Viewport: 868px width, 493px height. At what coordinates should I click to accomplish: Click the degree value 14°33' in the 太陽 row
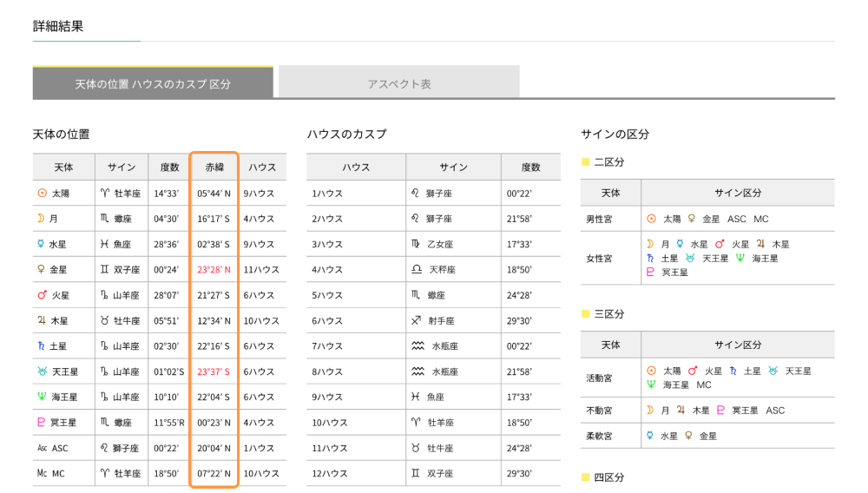pos(166,193)
